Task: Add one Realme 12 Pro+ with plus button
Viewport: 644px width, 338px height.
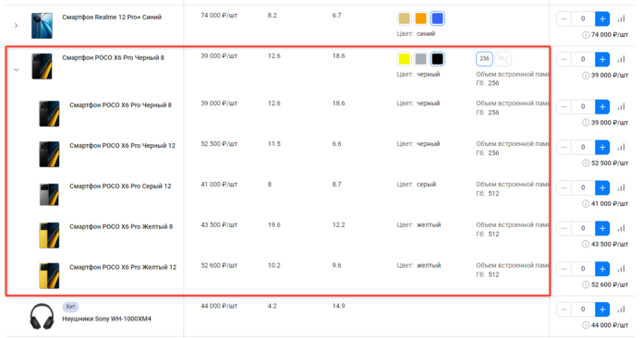Action: [x=602, y=18]
